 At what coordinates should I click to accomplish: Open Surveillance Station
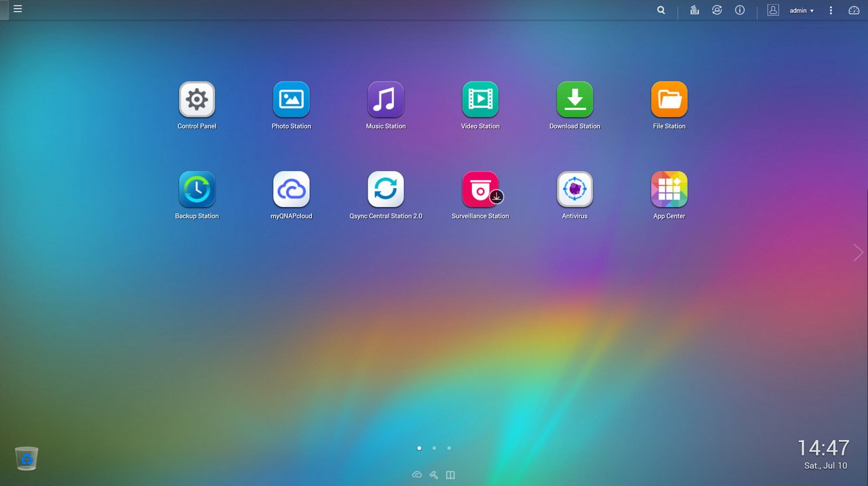(x=480, y=189)
